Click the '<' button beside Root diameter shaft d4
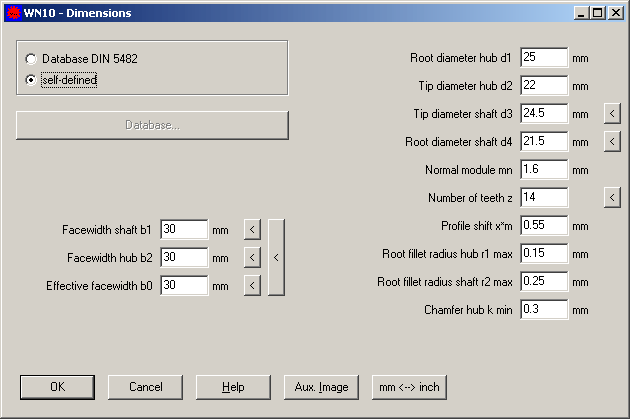The image size is (630, 419). coord(612,142)
